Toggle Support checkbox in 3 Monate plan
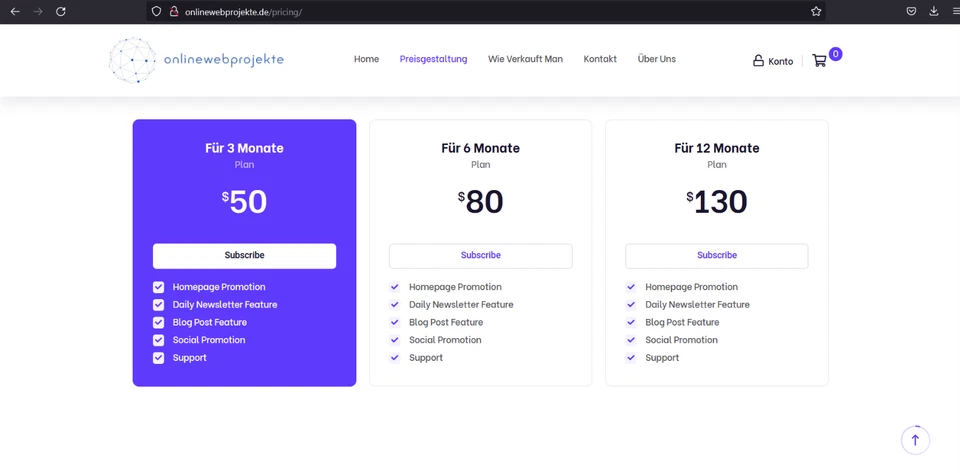The height and width of the screenshot is (473, 960). [158, 358]
